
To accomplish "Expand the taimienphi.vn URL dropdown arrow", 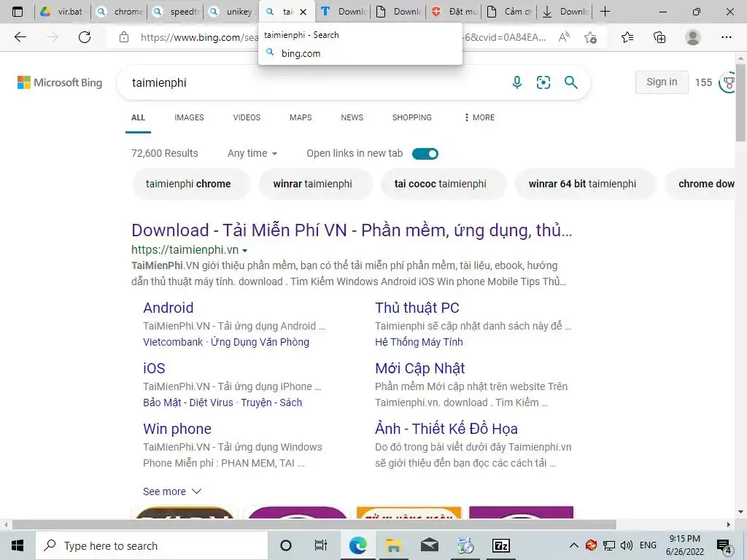I will (x=245, y=251).
